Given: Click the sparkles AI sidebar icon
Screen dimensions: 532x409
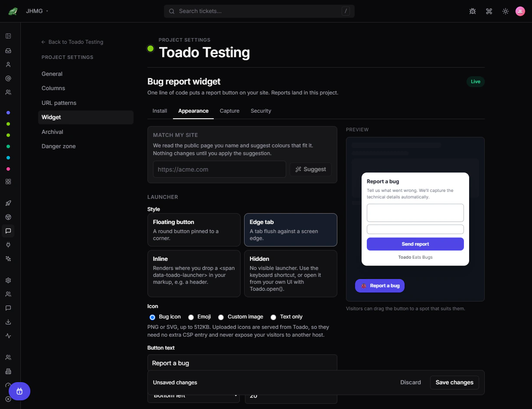Looking at the screenshot, I should click(8, 259).
